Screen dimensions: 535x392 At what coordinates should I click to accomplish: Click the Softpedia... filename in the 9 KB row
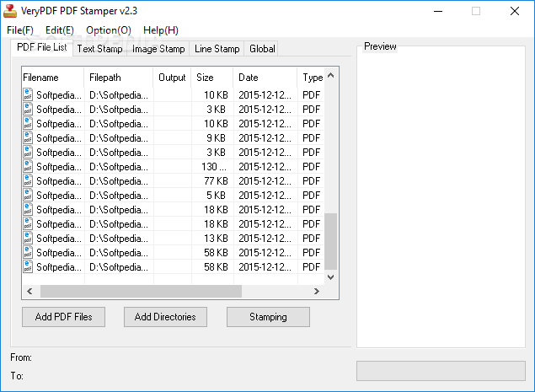pos(59,138)
